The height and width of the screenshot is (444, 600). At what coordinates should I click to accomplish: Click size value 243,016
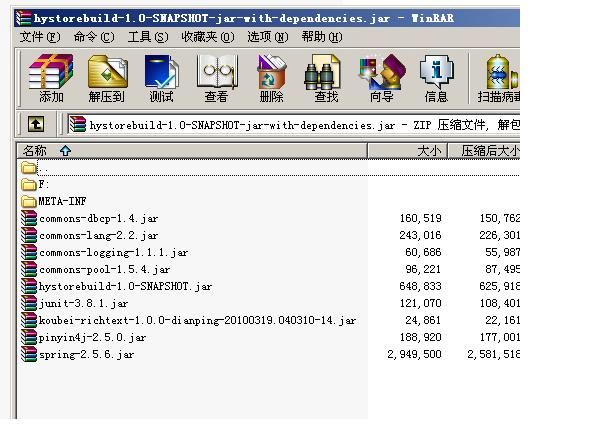[x=420, y=235]
